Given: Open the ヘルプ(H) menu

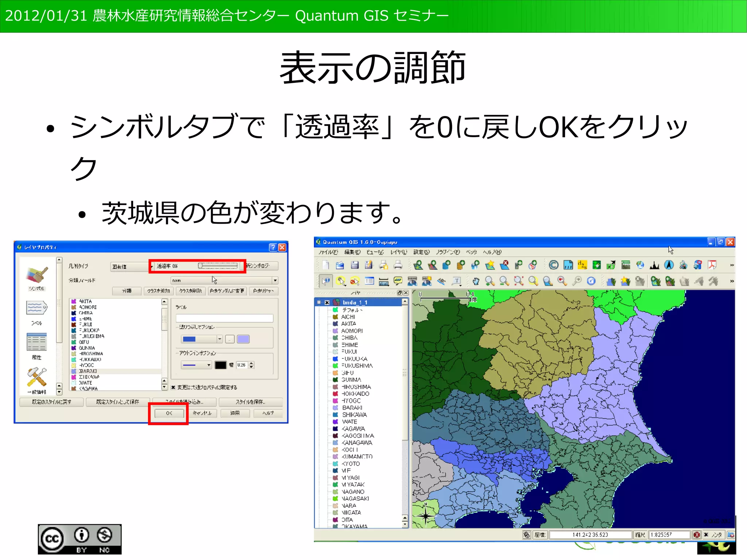Looking at the screenshot, I should point(492,252).
